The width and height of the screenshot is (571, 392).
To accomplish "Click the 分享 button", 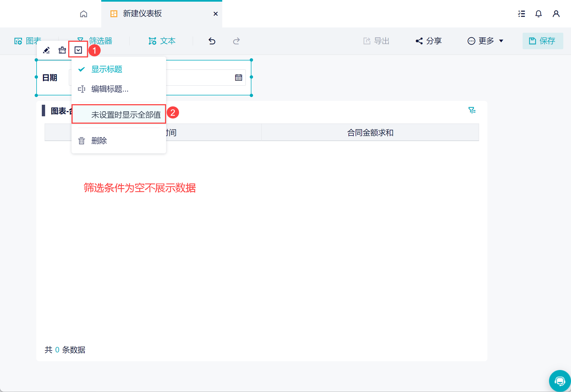I will click(x=429, y=41).
